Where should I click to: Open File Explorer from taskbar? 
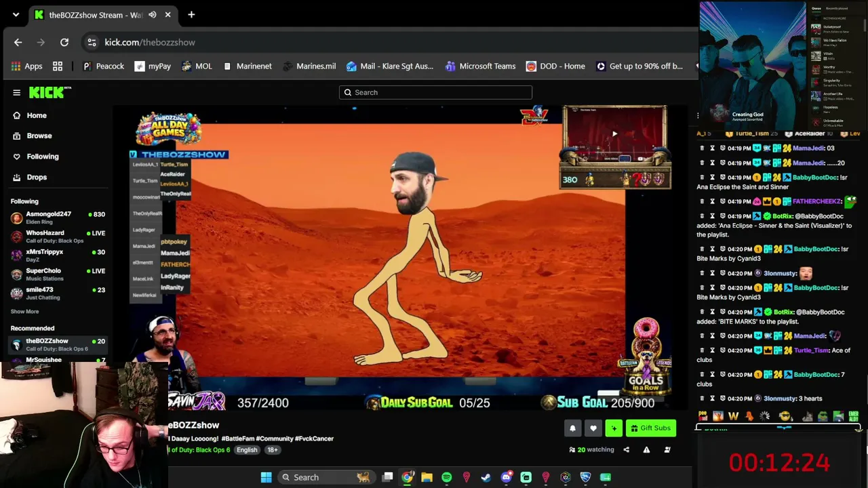pyautogui.click(x=427, y=477)
